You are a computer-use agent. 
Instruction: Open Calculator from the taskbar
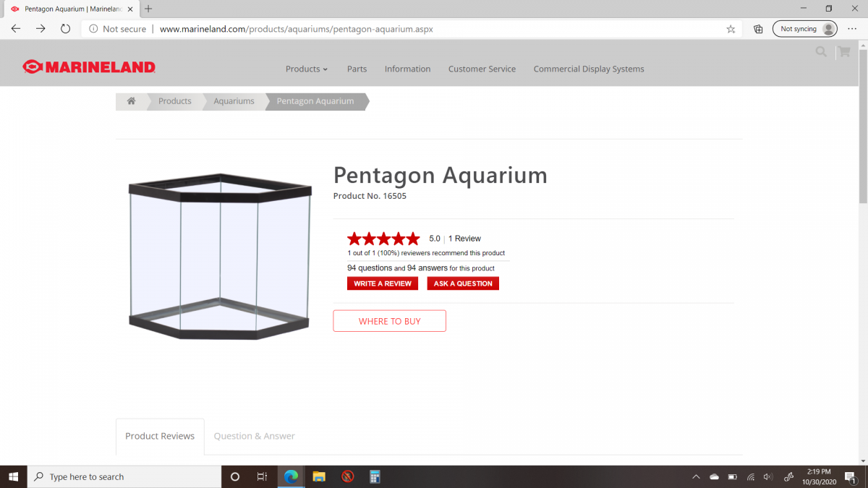pyautogui.click(x=375, y=476)
